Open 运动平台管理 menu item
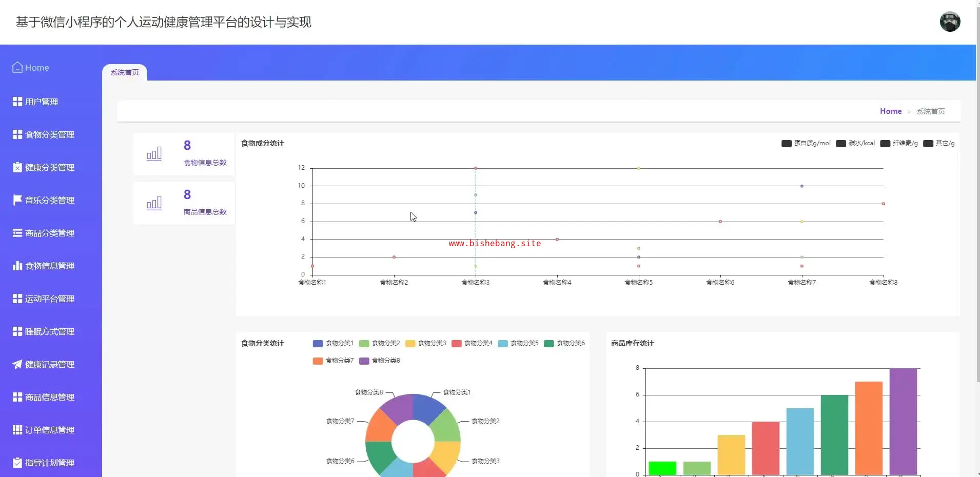The height and width of the screenshot is (477, 980). (50, 299)
